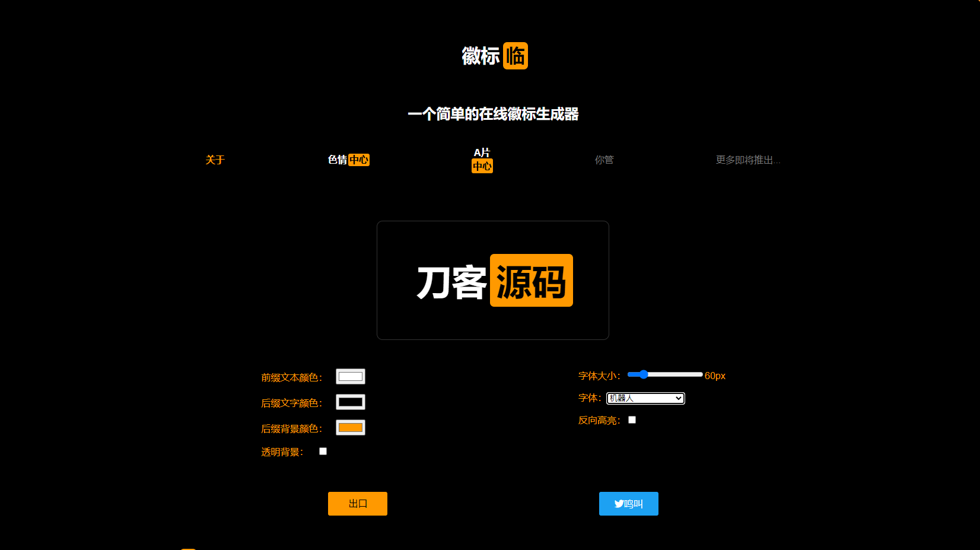This screenshot has width=980, height=550.
Task: Click the 徽标临 site title logo
Action: point(494,55)
